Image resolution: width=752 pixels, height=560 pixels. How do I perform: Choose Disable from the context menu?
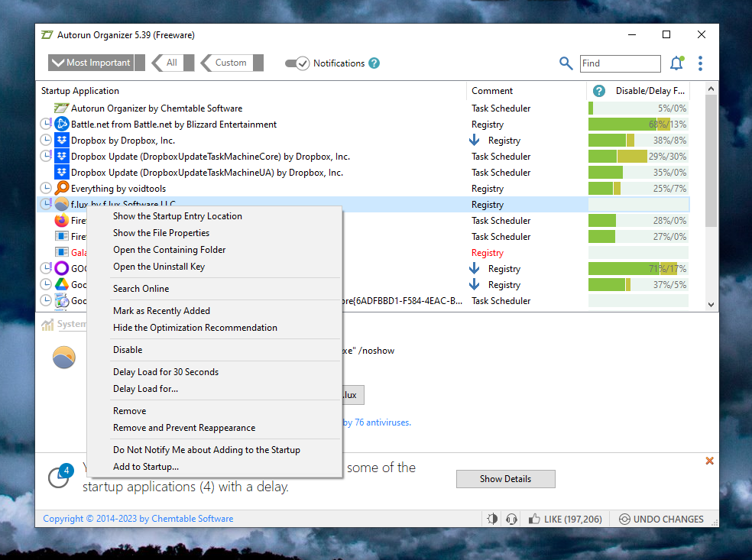128,349
